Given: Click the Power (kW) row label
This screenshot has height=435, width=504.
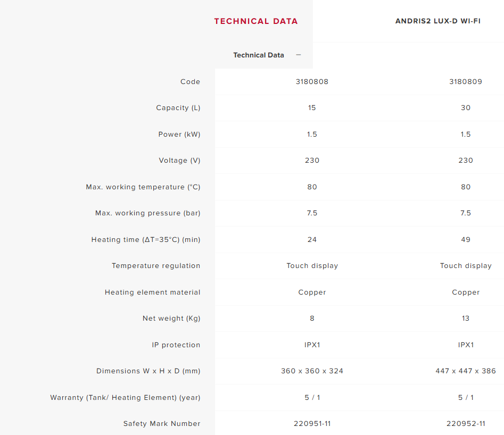Looking at the screenshot, I should point(179,135).
